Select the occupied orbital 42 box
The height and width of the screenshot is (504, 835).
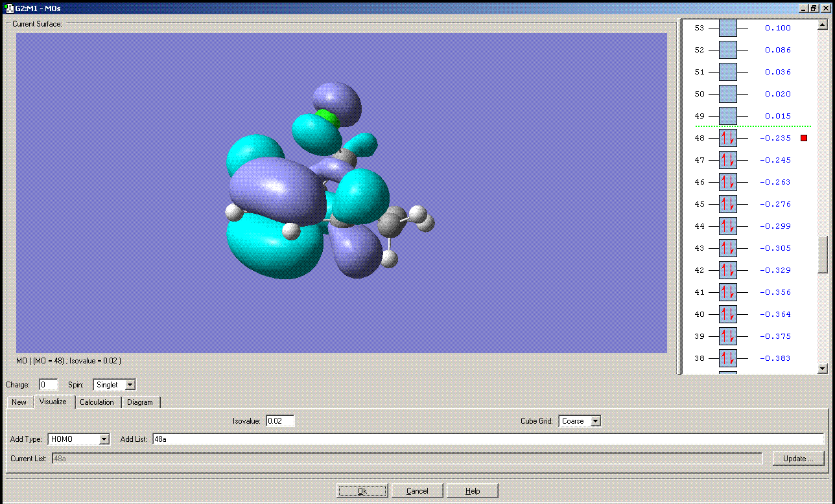pos(728,270)
